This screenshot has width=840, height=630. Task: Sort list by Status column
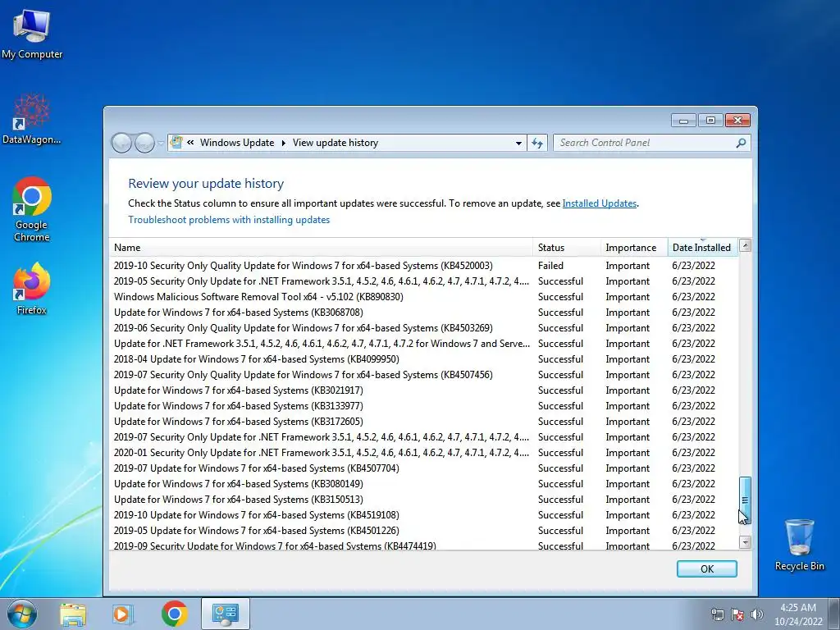pyautogui.click(x=568, y=248)
